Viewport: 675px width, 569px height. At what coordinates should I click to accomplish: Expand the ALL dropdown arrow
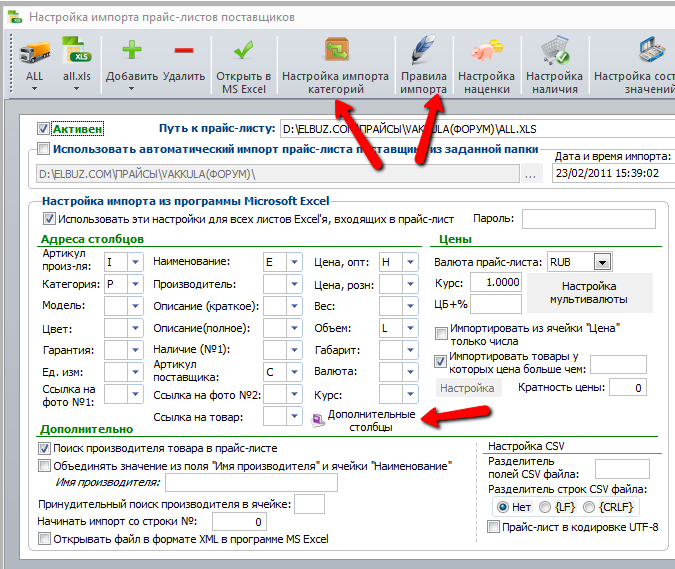pyautogui.click(x=34, y=89)
